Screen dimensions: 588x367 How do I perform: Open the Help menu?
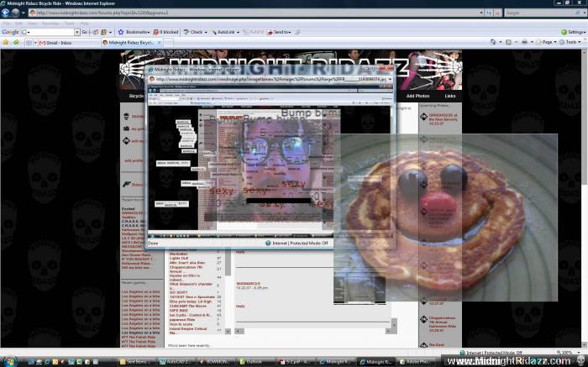84,24
